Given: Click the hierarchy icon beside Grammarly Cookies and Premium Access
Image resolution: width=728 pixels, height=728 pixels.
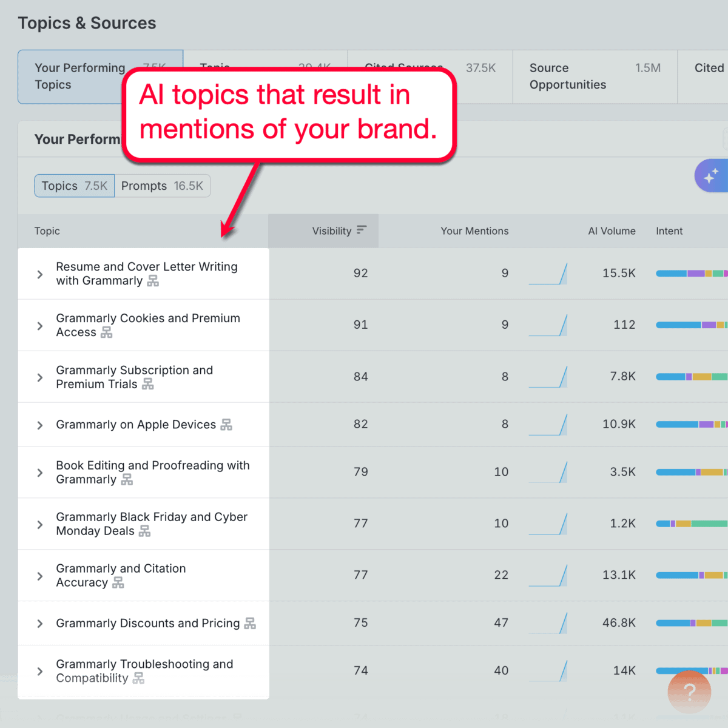Looking at the screenshot, I should click(x=107, y=332).
